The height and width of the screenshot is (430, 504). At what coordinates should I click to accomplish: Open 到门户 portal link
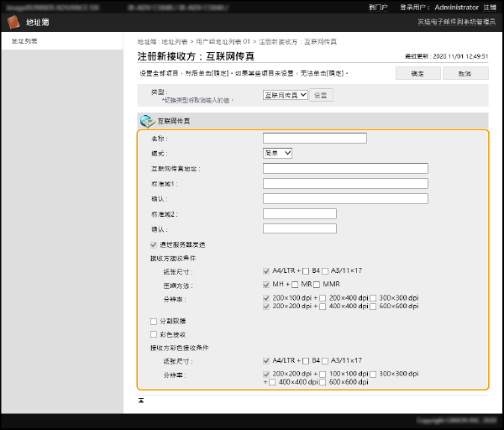(x=378, y=7)
